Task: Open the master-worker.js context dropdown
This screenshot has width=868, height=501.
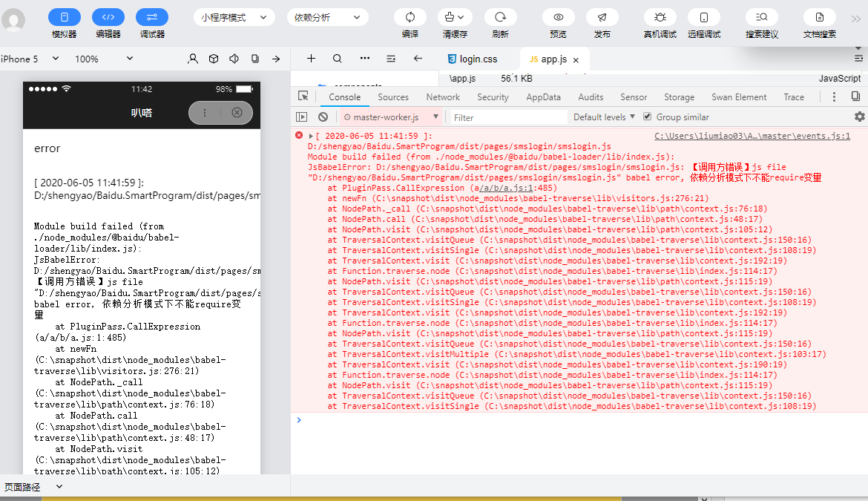Action: (391, 117)
